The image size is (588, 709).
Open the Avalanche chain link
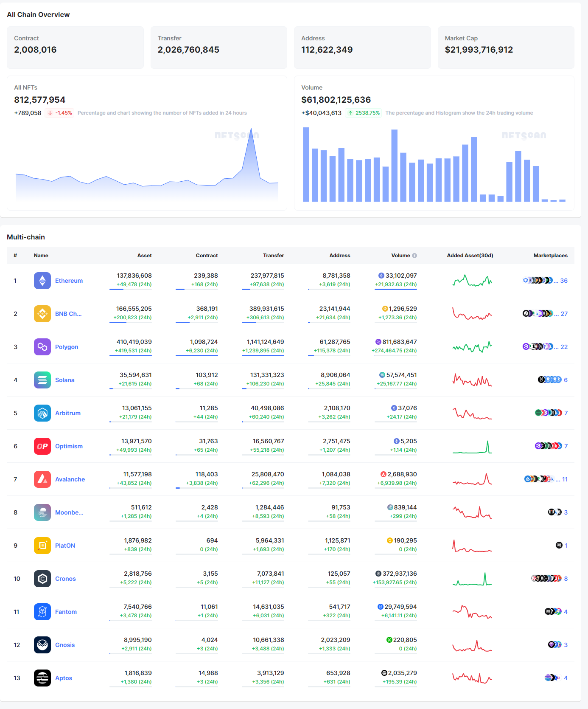(70, 479)
